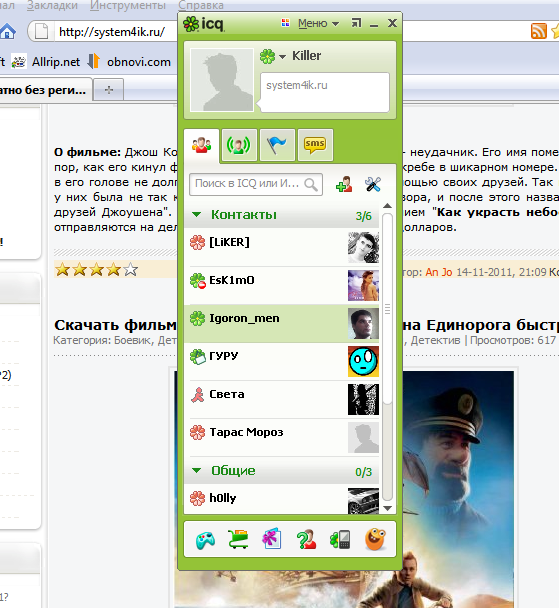This screenshot has width=559, height=608.
Task: Click the orange smiley character icon
Action: tap(375, 539)
